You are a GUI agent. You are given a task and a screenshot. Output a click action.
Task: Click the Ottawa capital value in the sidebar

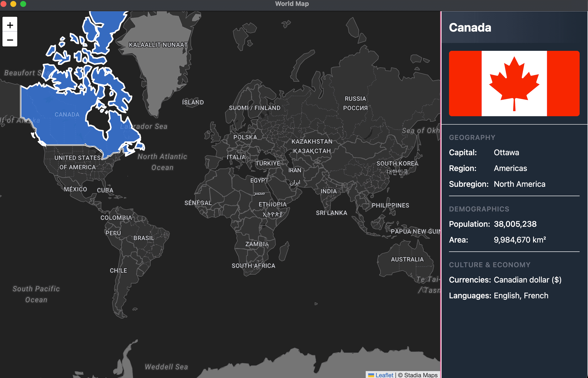tap(506, 152)
